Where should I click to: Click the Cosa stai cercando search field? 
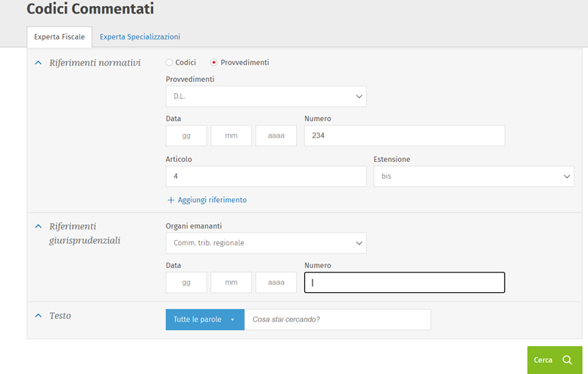[x=338, y=319]
